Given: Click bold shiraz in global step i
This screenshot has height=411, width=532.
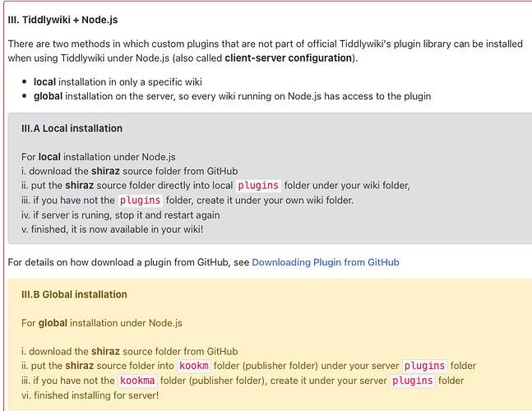Looking at the screenshot, I should tap(109, 351).
